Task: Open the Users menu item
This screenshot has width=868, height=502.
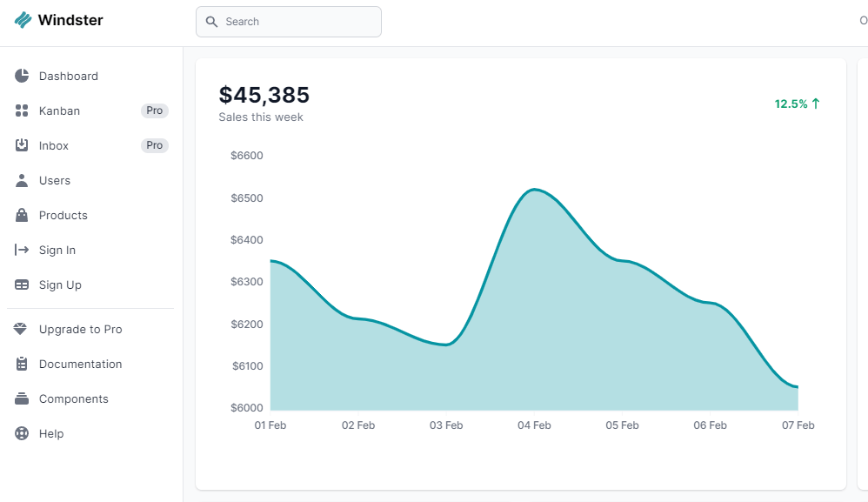Action: 55,180
